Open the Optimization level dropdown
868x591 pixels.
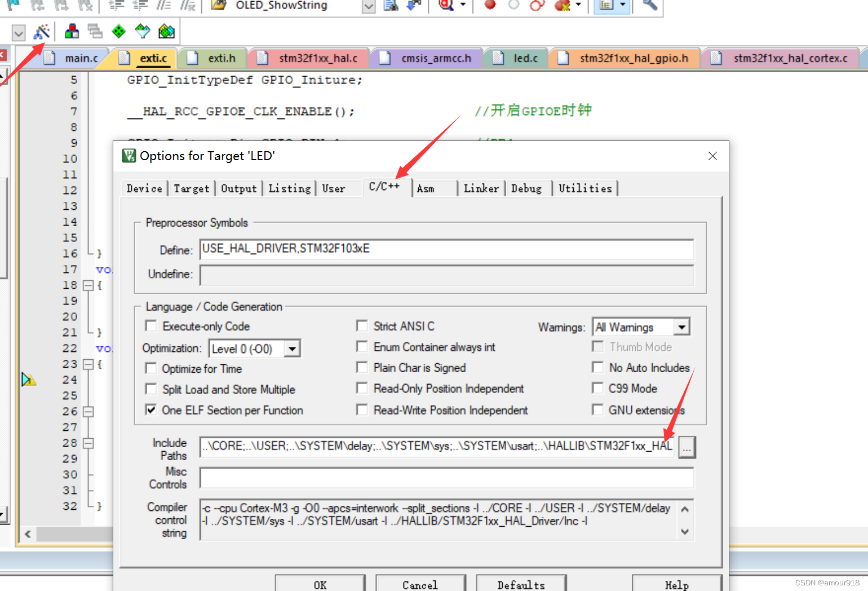293,349
